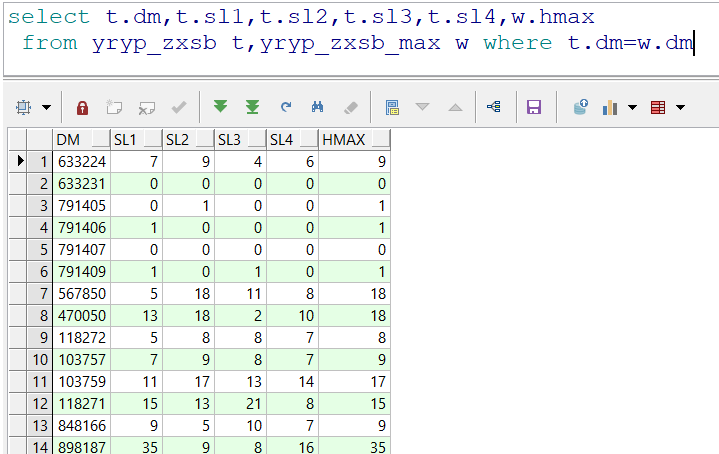
Task: Click the refresh query icon
Action: pyautogui.click(x=286, y=107)
